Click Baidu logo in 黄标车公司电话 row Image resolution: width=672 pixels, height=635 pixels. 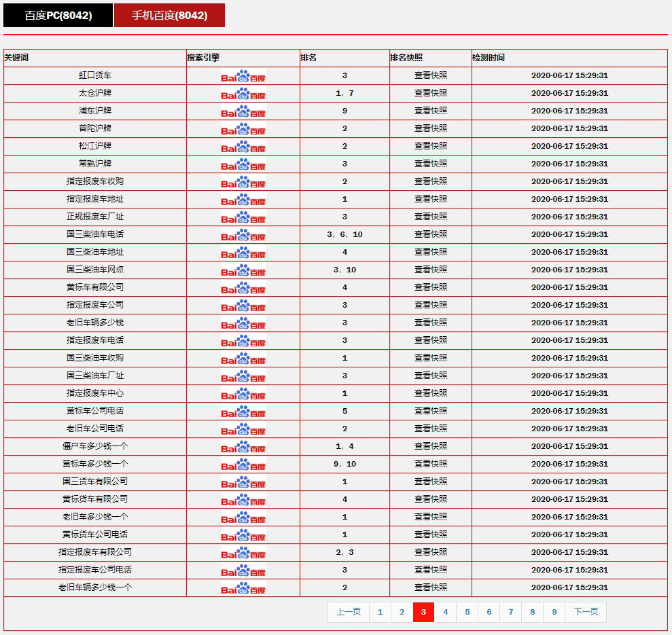[243, 412]
